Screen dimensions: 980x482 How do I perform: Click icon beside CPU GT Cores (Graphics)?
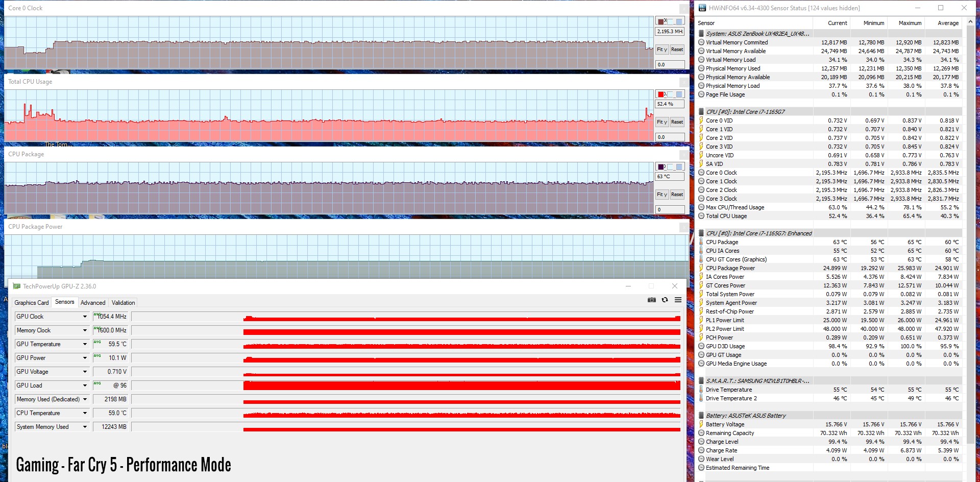701,259
